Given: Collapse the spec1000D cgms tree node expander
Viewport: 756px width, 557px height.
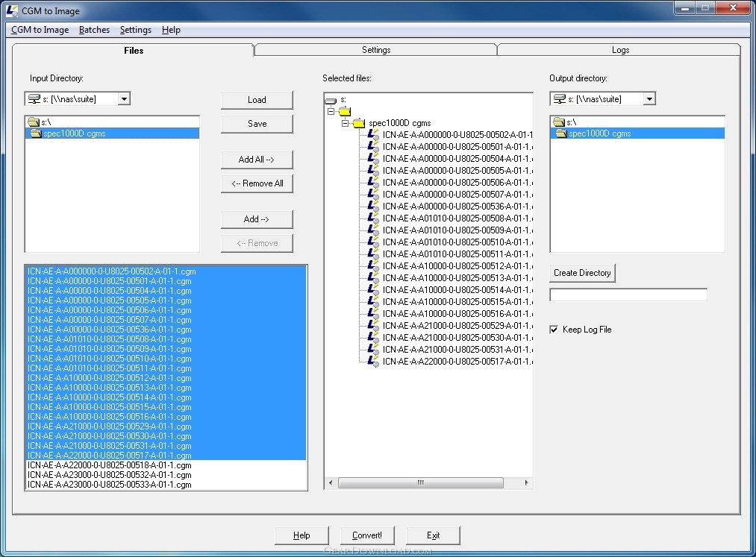Looking at the screenshot, I should (x=346, y=123).
